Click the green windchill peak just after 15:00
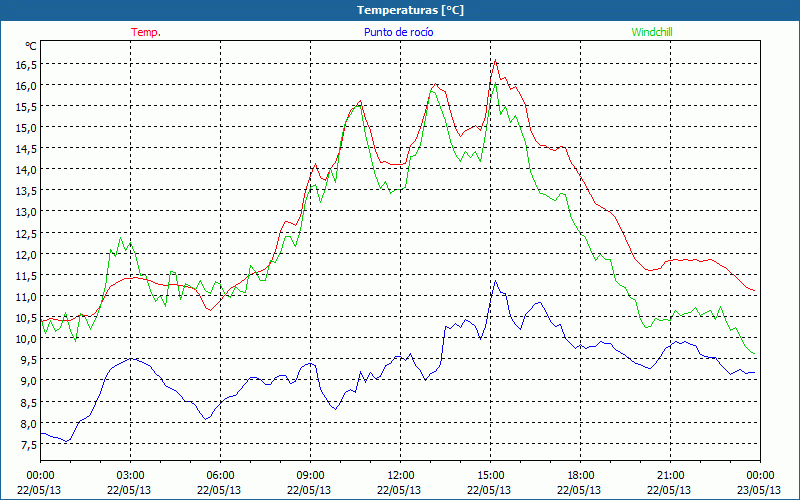 495,83
